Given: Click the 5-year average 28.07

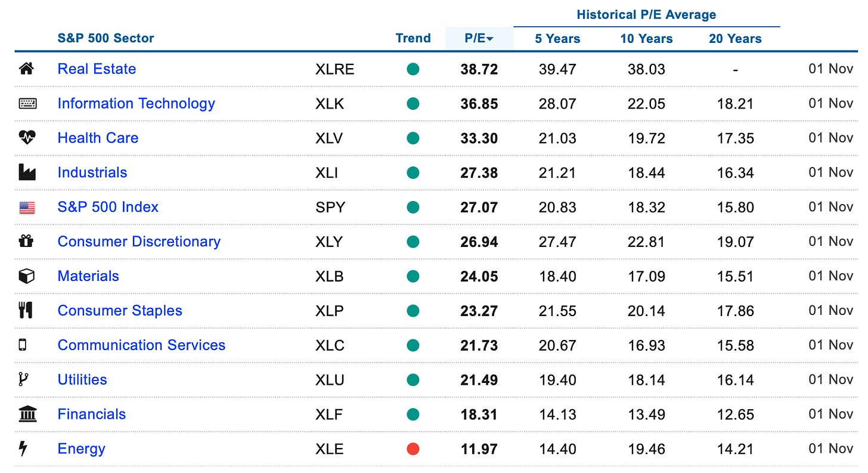Looking at the screenshot, I should [x=557, y=104].
